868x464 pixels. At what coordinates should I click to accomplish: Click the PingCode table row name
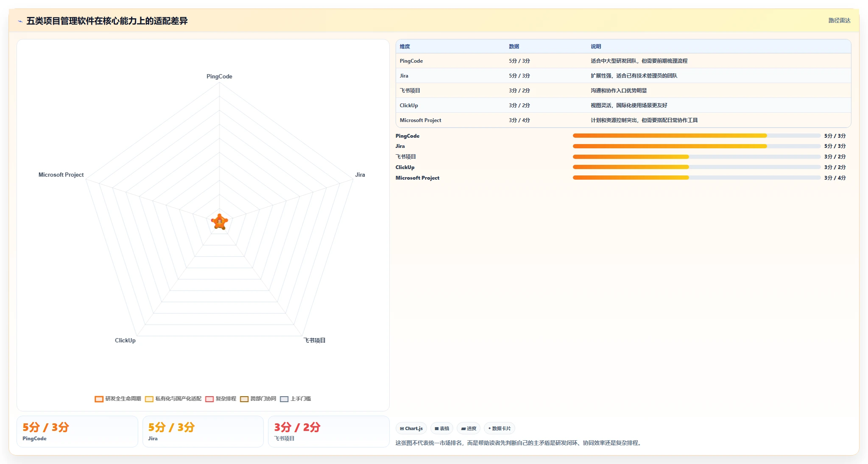click(x=411, y=61)
